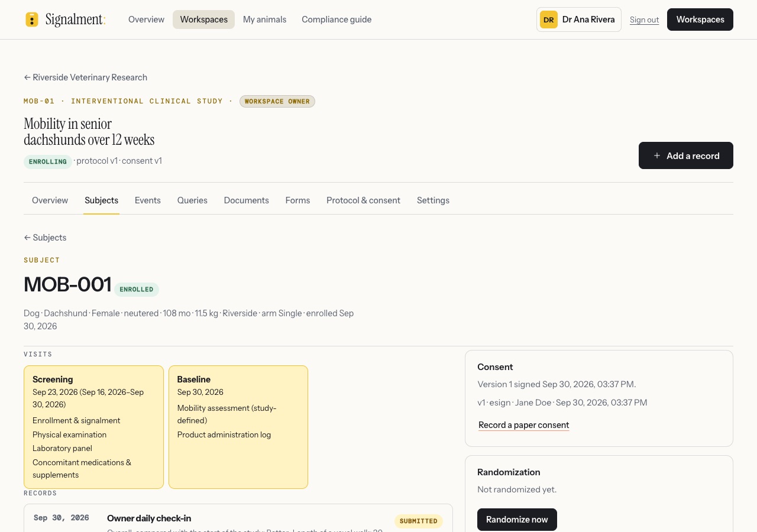Click the ENROLLED badge beside MOB-001
This screenshot has height=532, width=757.
tap(137, 290)
